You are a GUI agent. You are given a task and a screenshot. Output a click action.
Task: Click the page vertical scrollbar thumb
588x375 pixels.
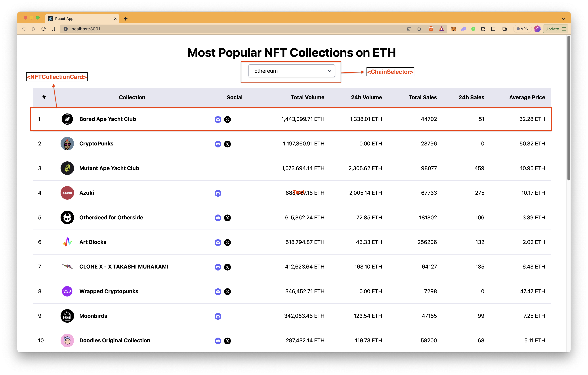[569, 108]
